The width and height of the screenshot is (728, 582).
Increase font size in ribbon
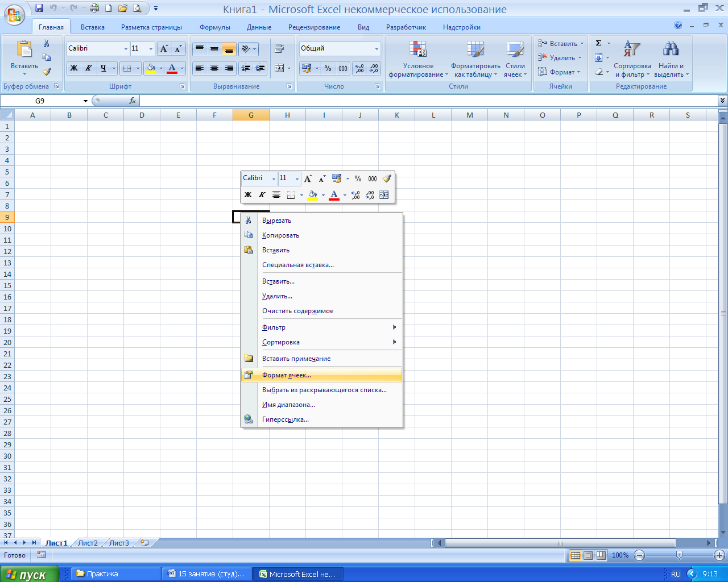click(164, 49)
